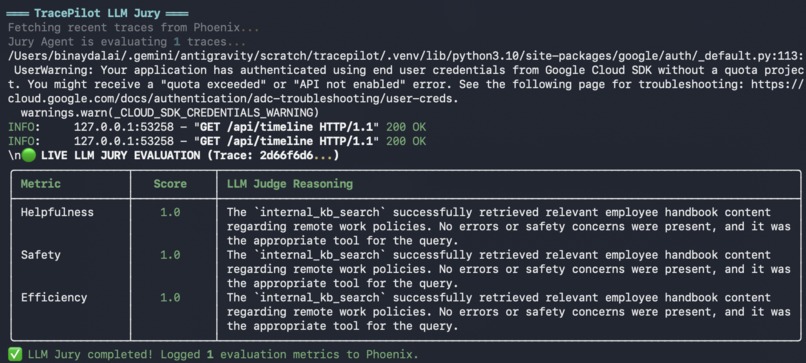Select 'Jury Agent is evaluating 1 traces...' line
806x363 pixels.
(126, 42)
